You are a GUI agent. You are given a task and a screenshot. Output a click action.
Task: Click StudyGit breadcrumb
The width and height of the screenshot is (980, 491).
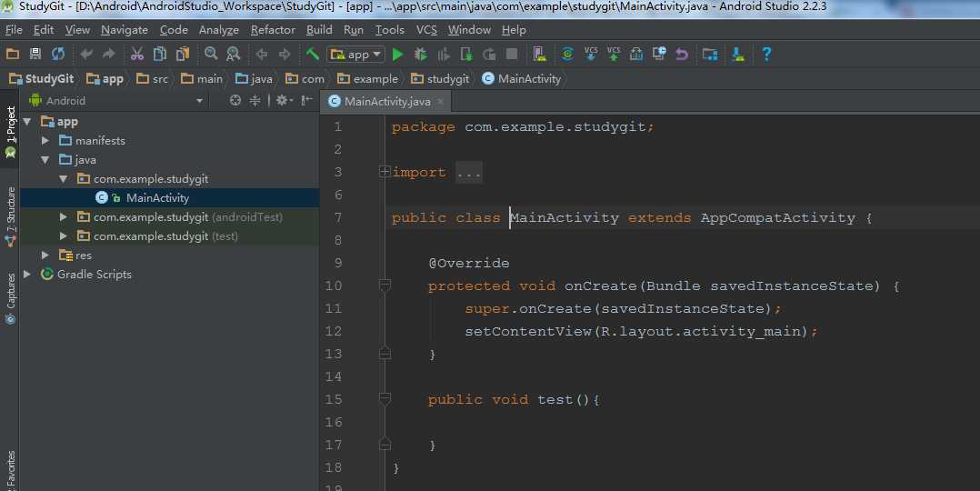pos(41,79)
